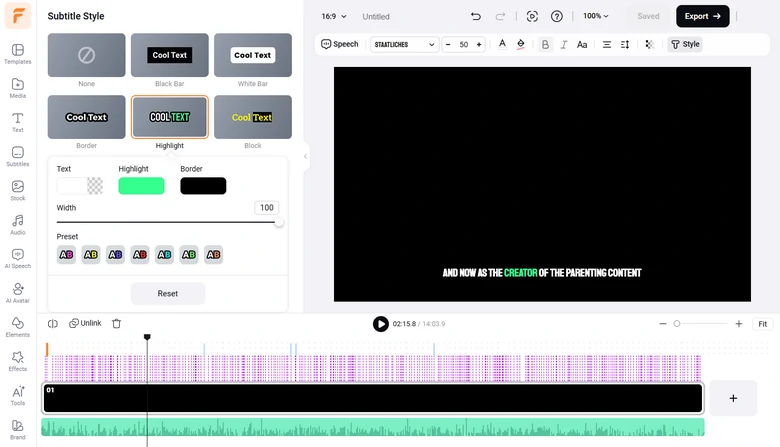The width and height of the screenshot is (780, 447).
Task: Click the Style button in toolbar
Action: click(685, 44)
